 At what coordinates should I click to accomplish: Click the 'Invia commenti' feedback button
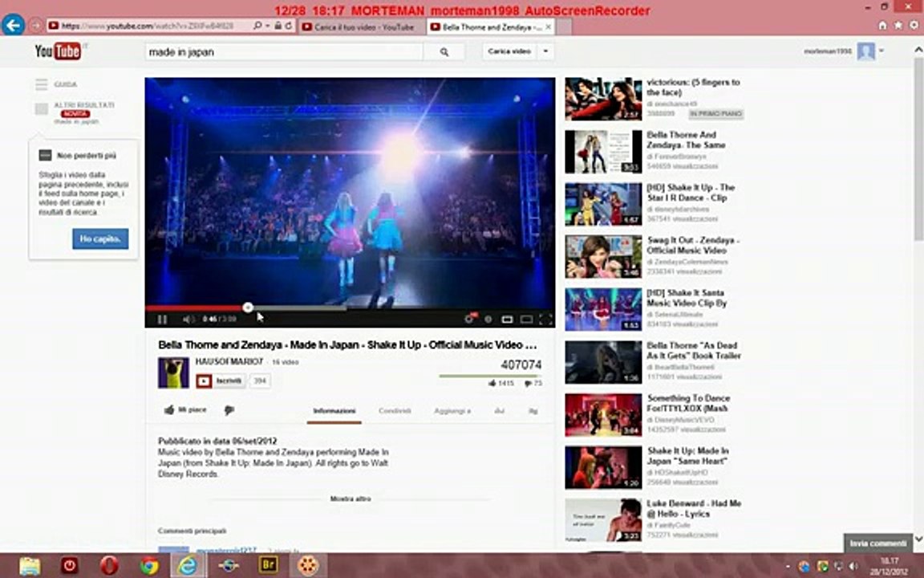pos(877,543)
